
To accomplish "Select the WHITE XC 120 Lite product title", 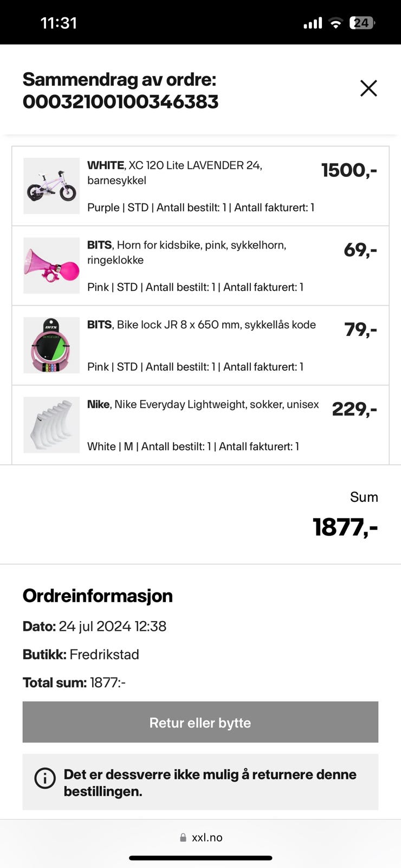I will (x=174, y=173).
